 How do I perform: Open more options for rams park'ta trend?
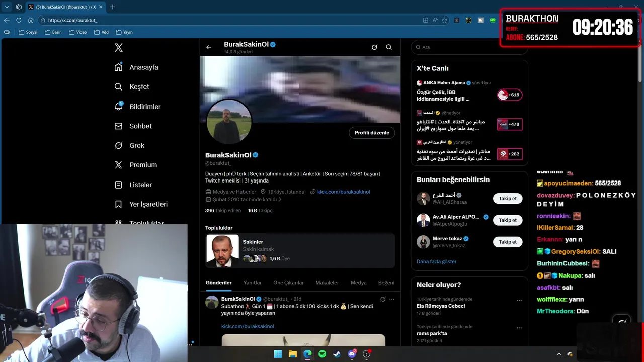click(x=519, y=328)
